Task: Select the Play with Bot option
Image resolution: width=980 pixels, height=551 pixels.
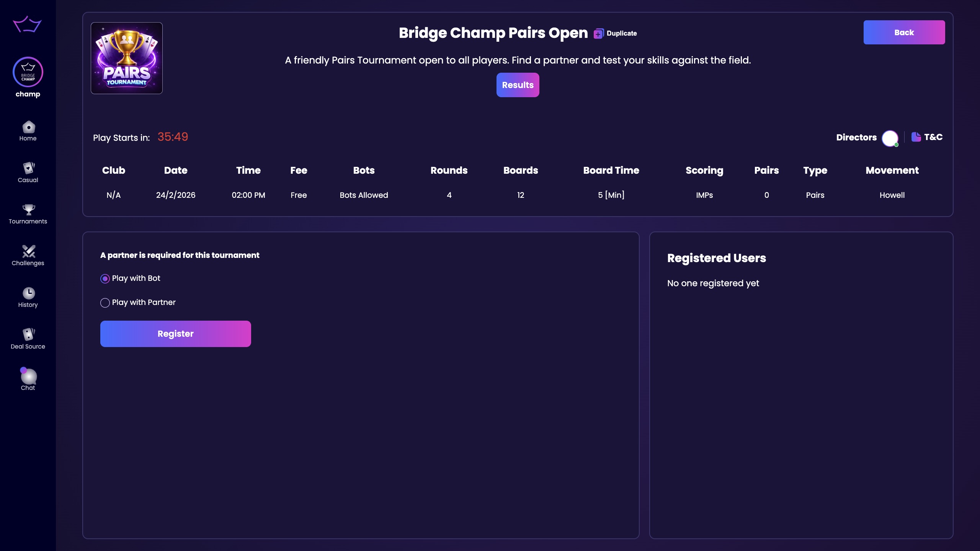Action: (x=104, y=279)
